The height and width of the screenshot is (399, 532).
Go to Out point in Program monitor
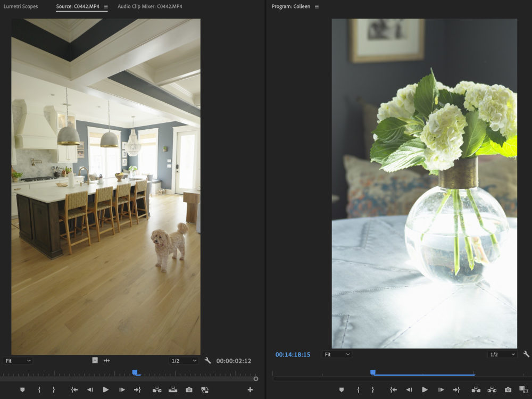(x=456, y=390)
